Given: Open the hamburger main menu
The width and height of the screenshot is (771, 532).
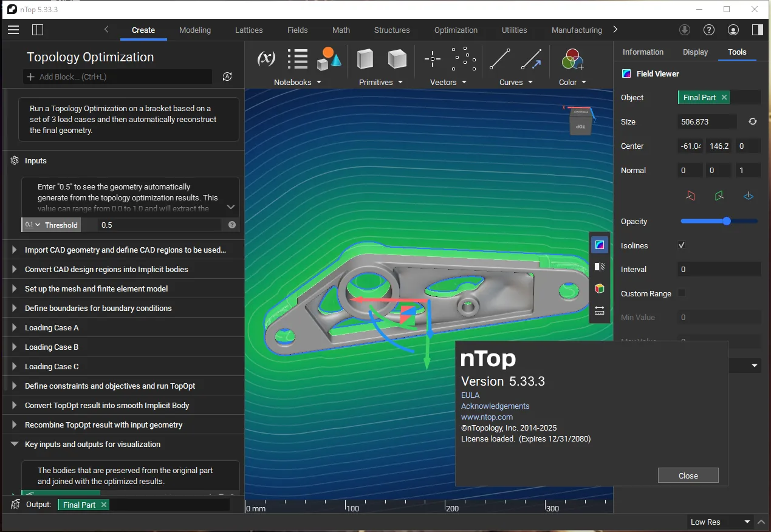Looking at the screenshot, I should pos(13,30).
